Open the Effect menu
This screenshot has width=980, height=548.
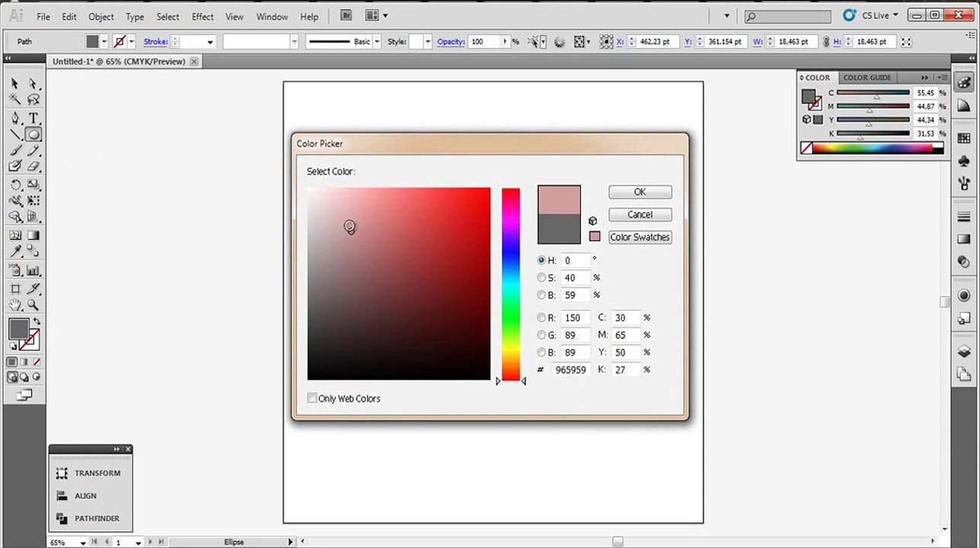pyautogui.click(x=203, y=16)
